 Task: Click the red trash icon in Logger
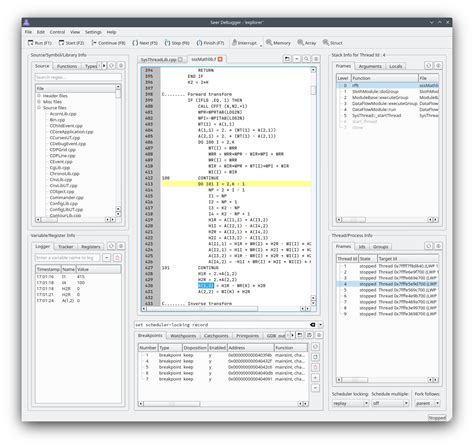coord(117,258)
